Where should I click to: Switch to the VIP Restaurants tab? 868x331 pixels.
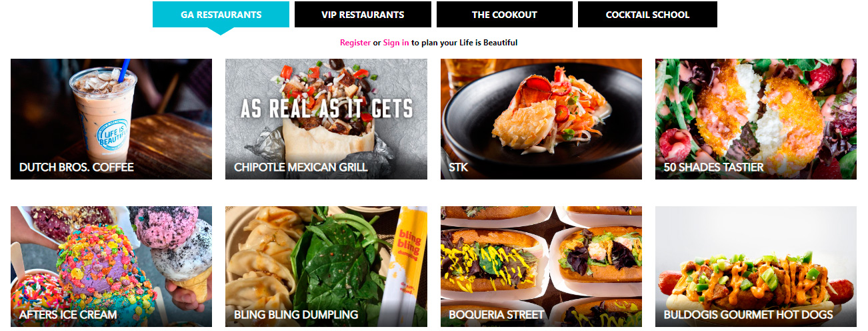click(x=363, y=15)
